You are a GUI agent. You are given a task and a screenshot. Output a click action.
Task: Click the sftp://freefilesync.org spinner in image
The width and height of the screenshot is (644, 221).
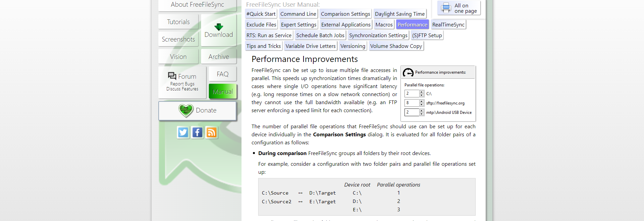click(x=414, y=103)
